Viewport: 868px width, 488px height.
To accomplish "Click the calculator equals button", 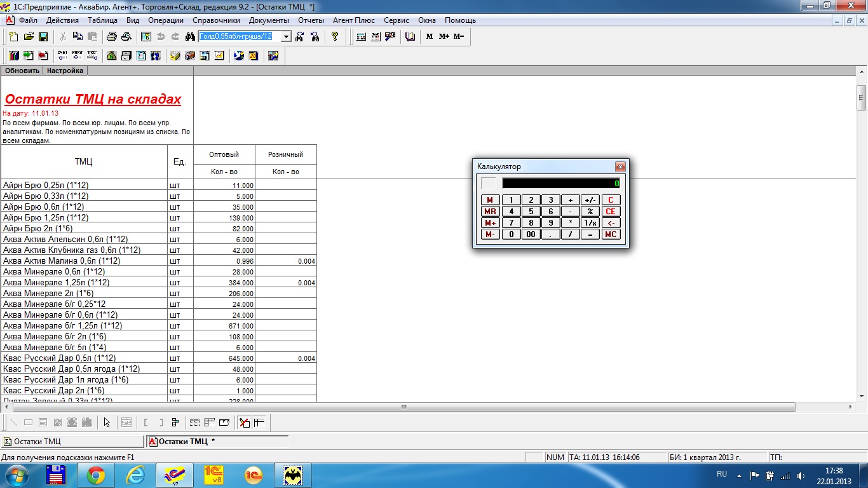I will [590, 234].
